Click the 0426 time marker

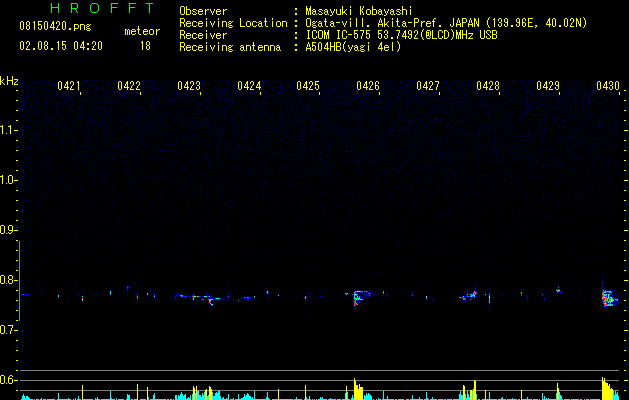coord(368,86)
